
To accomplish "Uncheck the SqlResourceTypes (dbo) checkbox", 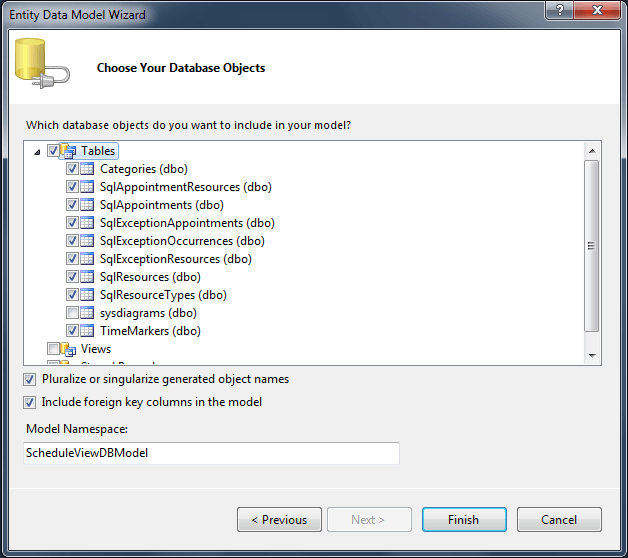I will (x=72, y=295).
